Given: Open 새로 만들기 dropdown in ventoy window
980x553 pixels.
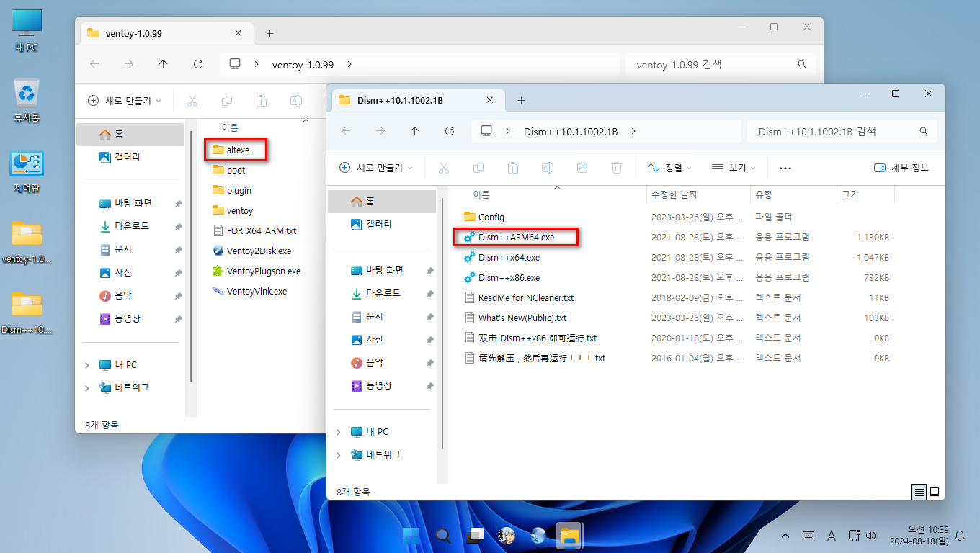Looking at the screenshot, I should pos(125,101).
